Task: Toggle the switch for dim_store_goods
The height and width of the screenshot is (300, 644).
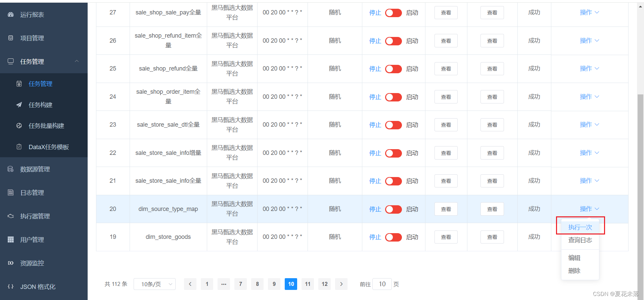Action: pyautogui.click(x=394, y=237)
